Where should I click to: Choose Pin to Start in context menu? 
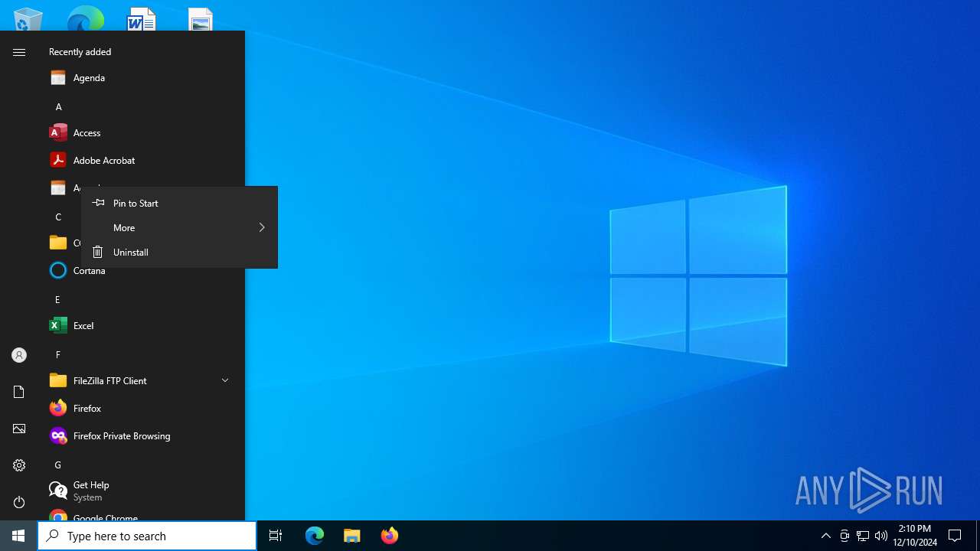(179, 203)
